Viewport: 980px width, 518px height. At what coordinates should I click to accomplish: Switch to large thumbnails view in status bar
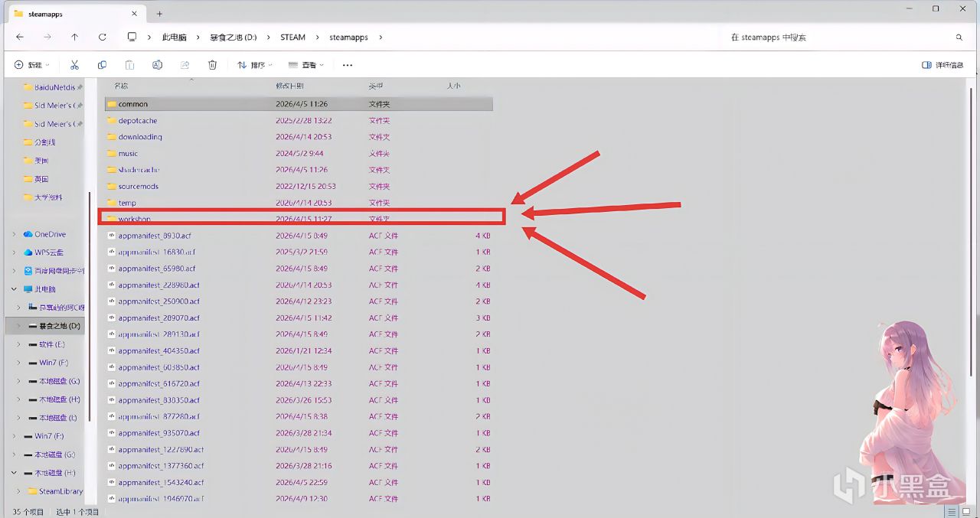(967, 511)
